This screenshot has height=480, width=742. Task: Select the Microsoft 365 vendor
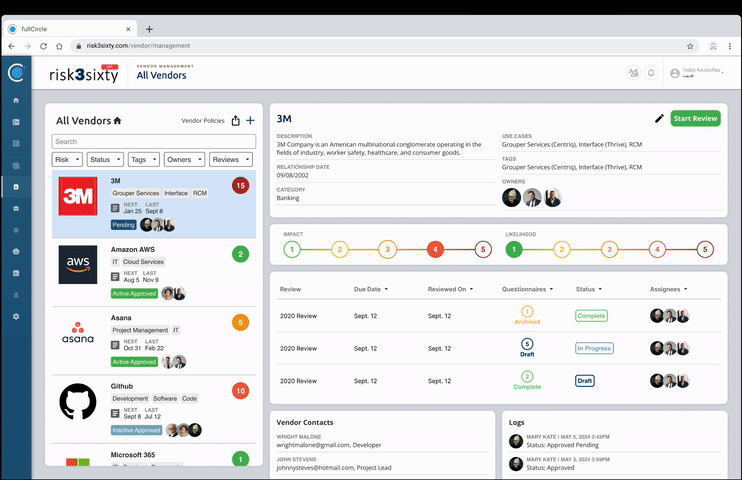154,455
